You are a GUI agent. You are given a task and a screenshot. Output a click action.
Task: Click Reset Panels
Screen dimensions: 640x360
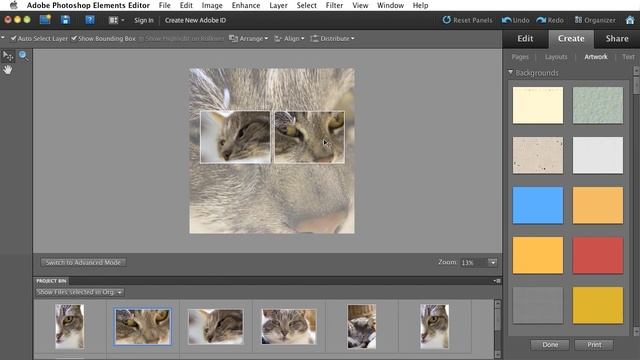point(467,20)
